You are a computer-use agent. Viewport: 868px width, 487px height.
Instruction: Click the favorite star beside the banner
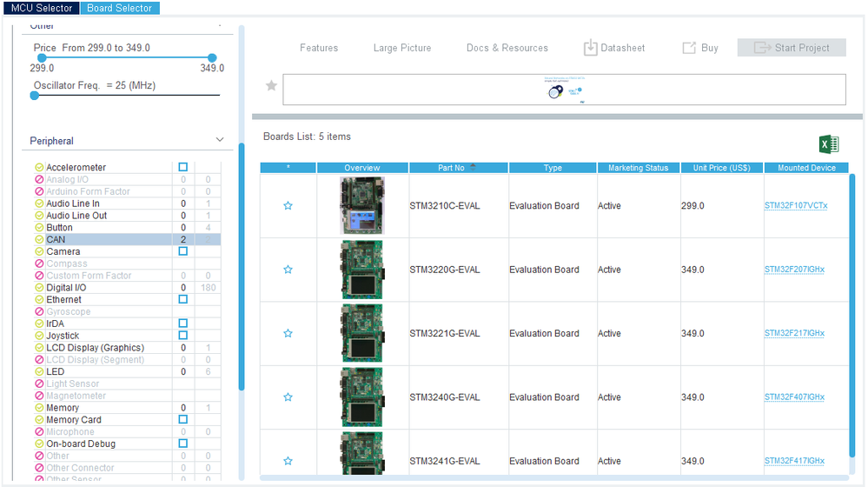coord(271,85)
